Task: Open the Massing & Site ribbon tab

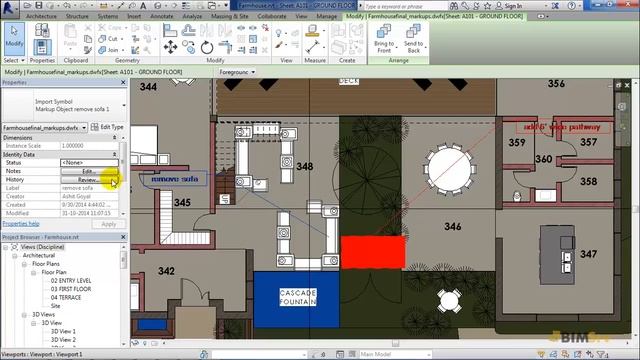Action: [x=230, y=16]
